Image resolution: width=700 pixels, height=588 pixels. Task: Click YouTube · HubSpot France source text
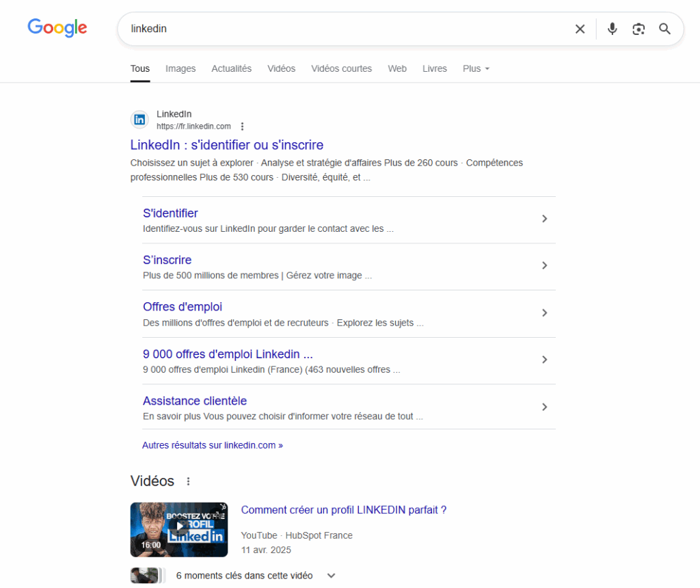click(x=297, y=535)
